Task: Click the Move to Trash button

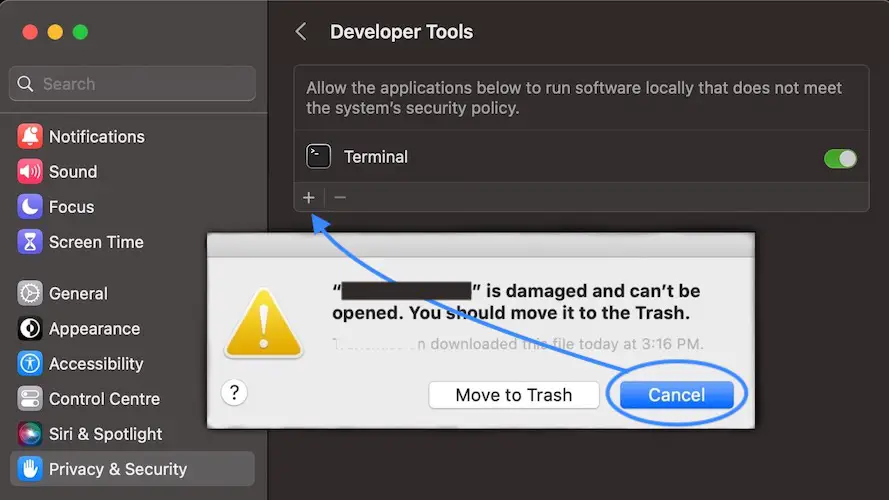Action: coord(514,395)
